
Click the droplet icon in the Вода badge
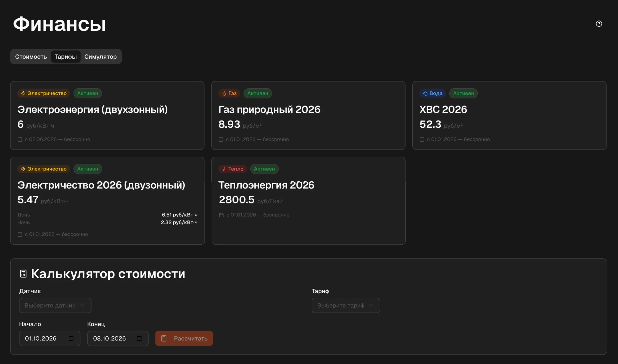pyautogui.click(x=425, y=93)
